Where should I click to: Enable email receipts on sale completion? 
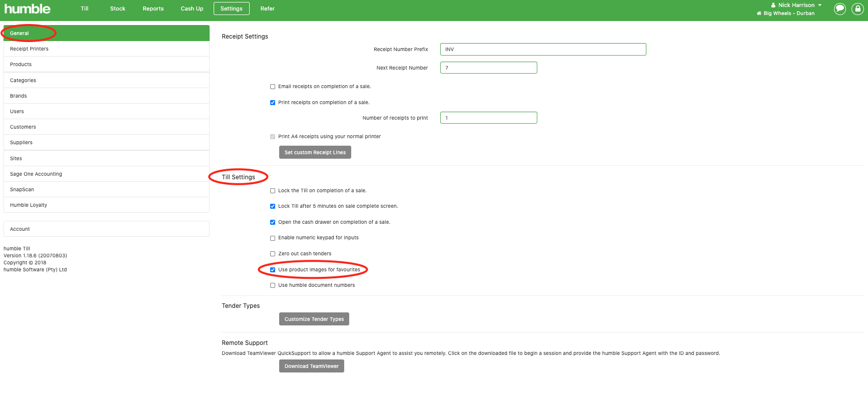pyautogui.click(x=273, y=87)
